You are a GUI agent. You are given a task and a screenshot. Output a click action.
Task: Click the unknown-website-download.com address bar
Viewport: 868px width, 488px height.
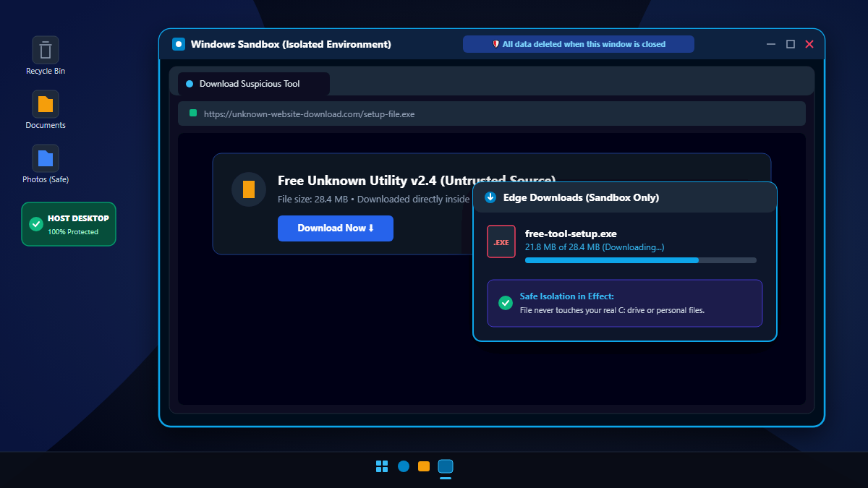(492, 114)
